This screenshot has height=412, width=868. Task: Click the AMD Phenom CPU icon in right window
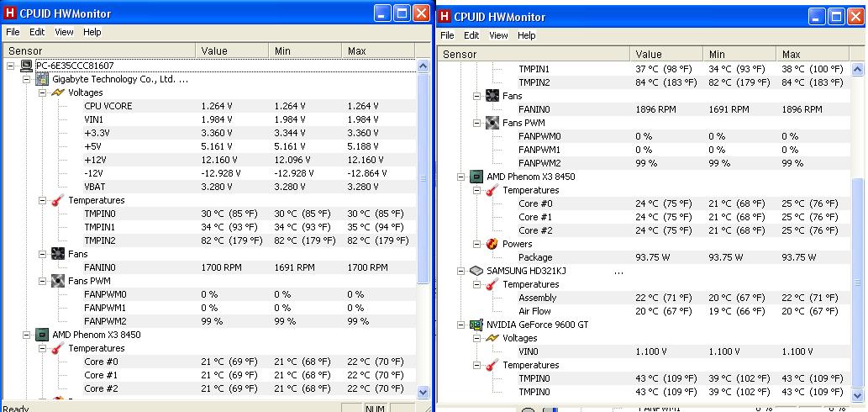click(476, 177)
